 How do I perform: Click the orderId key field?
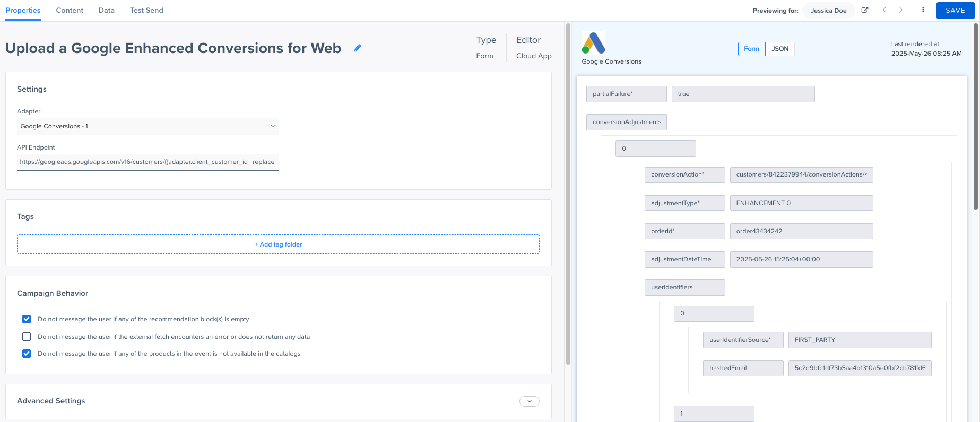tap(684, 231)
